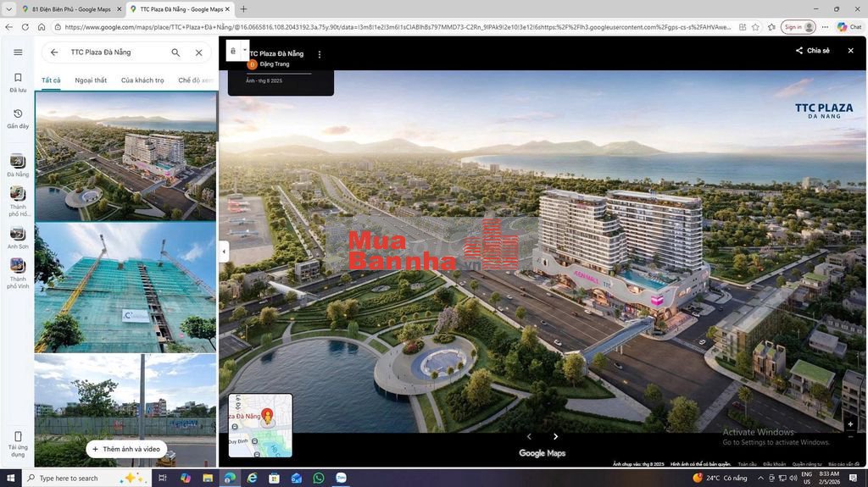Zoom in with the plus button
This screenshot has height=487, width=868.
coord(850,423)
